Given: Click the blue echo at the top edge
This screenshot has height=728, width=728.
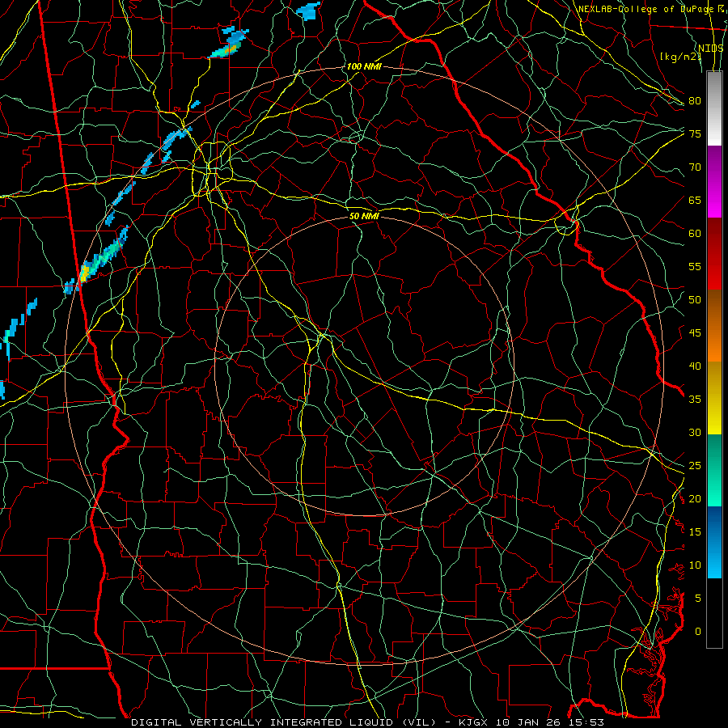Looking at the screenshot, I should tap(309, 11).
